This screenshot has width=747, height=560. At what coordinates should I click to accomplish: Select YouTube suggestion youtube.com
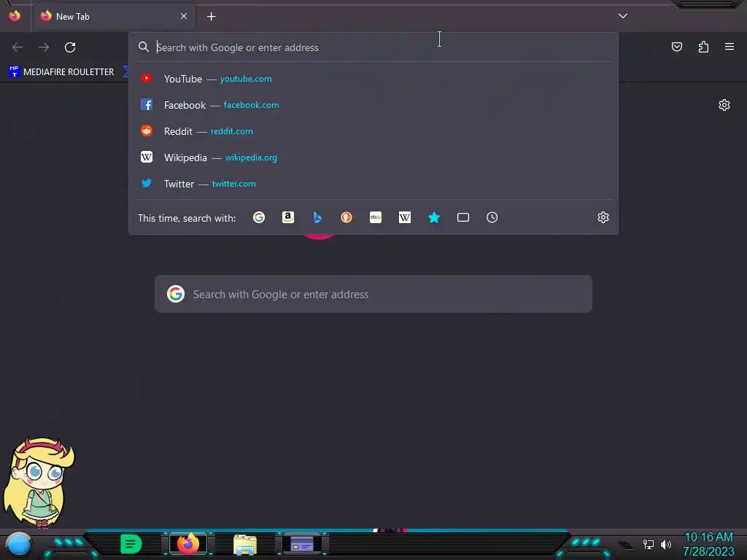[x=373, y=79]
